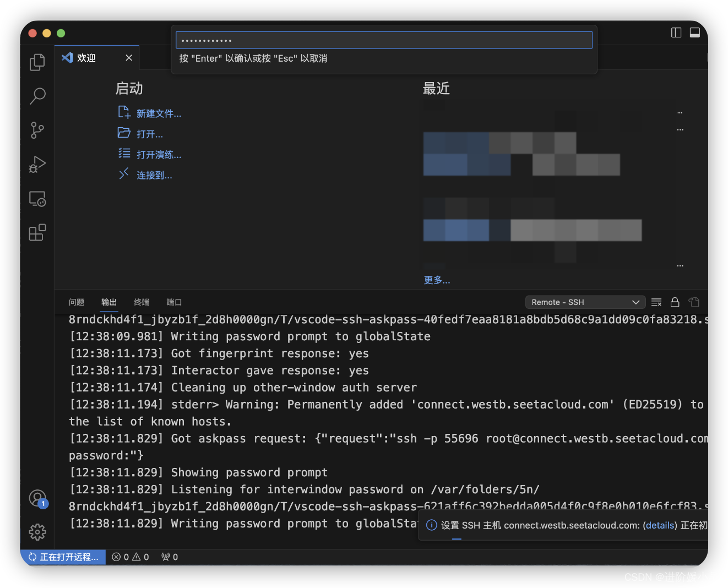
Task: Open the Run and Debug view
Action: click(37, 165)
